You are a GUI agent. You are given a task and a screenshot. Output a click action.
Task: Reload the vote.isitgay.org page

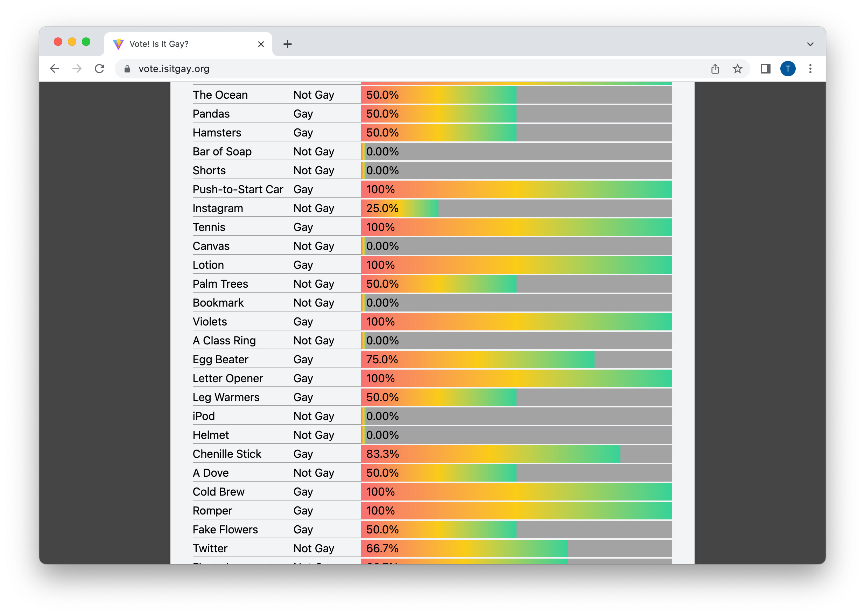point(99,69)
